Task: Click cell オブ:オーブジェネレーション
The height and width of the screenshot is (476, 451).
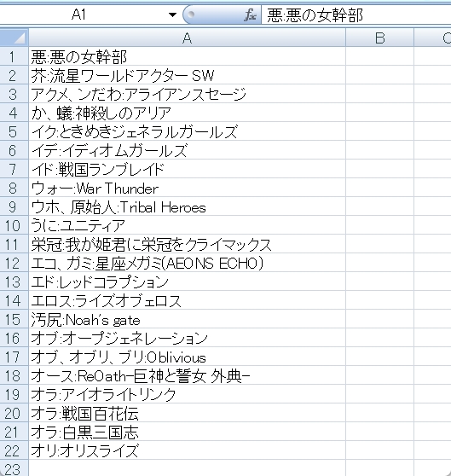Action: click(187, 338)
